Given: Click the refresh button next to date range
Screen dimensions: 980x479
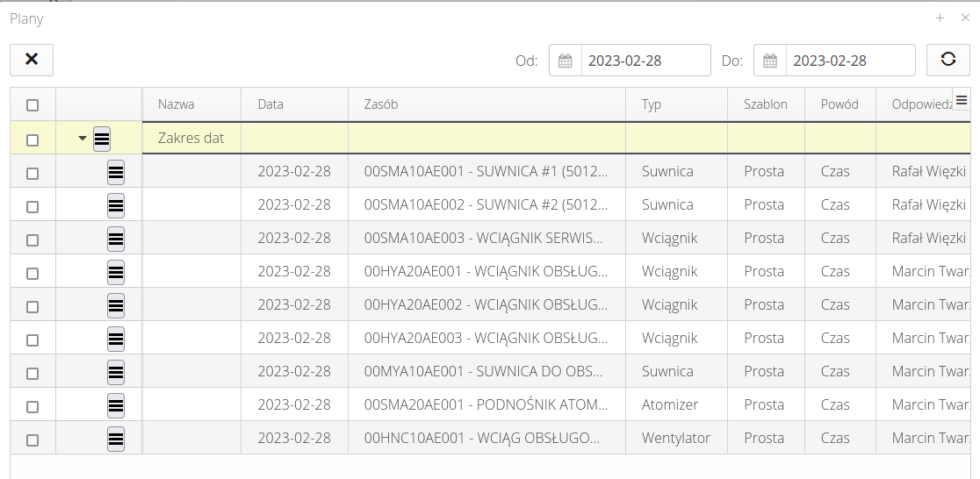Looking at the screenshot, I should (948, 60).
